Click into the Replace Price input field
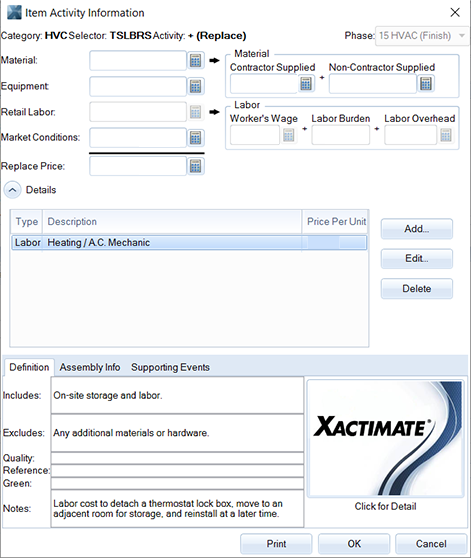Viewport: 471px width, 558px height. 138,166
